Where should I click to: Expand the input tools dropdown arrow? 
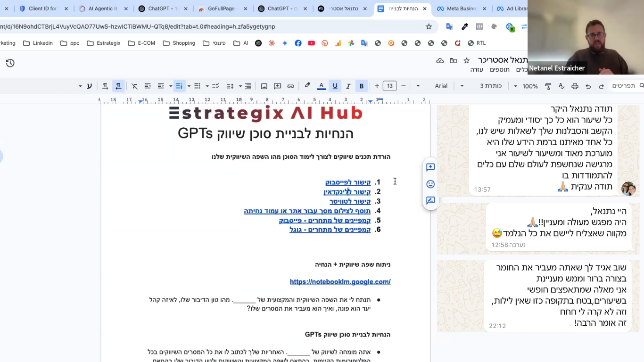80,86
